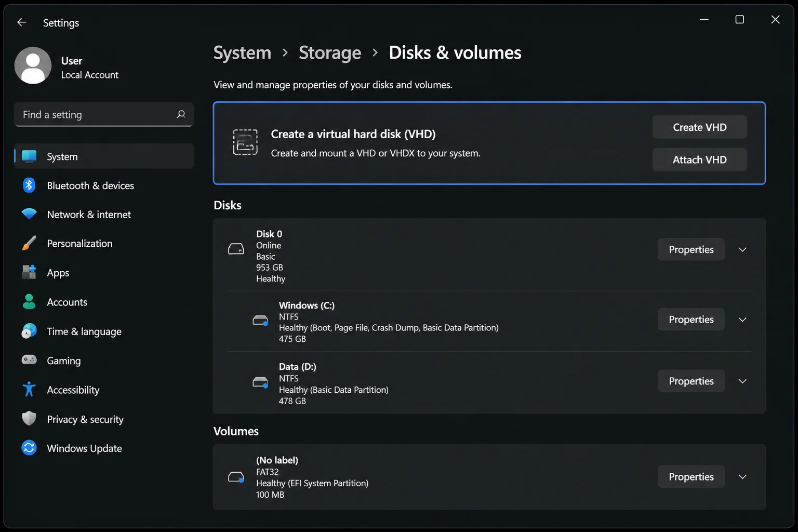Click the Accessibility figure icon
The image size is (798, 532).
(29, 389)
